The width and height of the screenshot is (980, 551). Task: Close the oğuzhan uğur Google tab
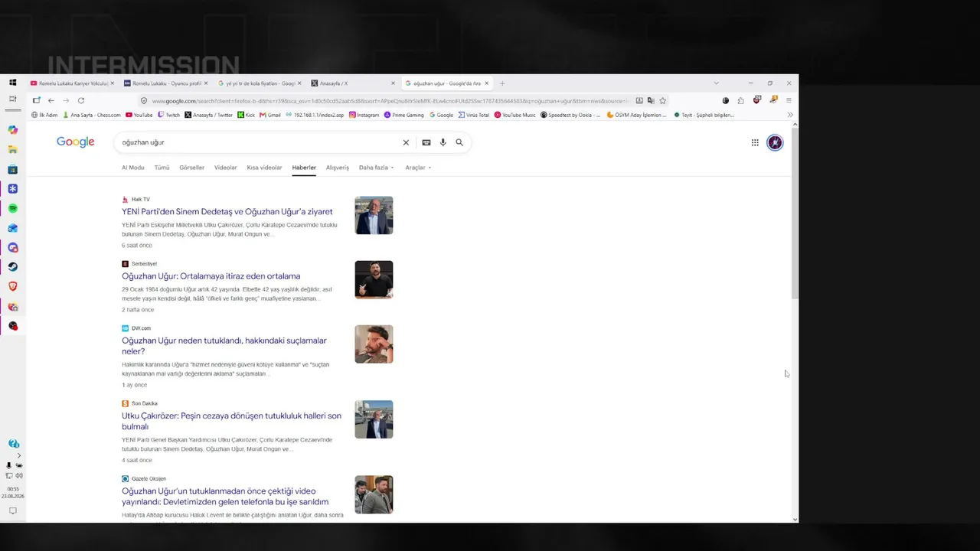(487, 83)
